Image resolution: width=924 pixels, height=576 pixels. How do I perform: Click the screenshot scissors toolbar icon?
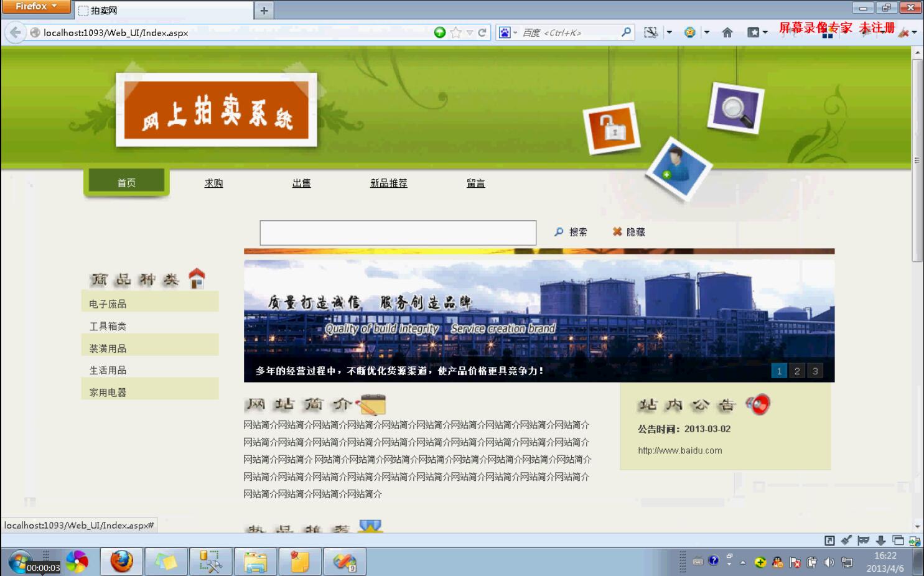[651, 32]
